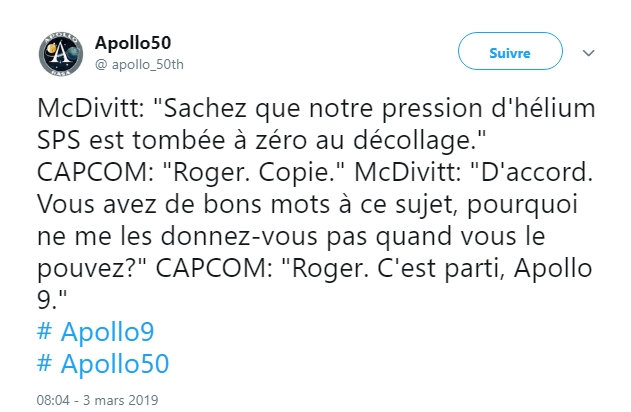
Task: Open the chevron menu beside Suivre
Action: (x=588, y=53)
